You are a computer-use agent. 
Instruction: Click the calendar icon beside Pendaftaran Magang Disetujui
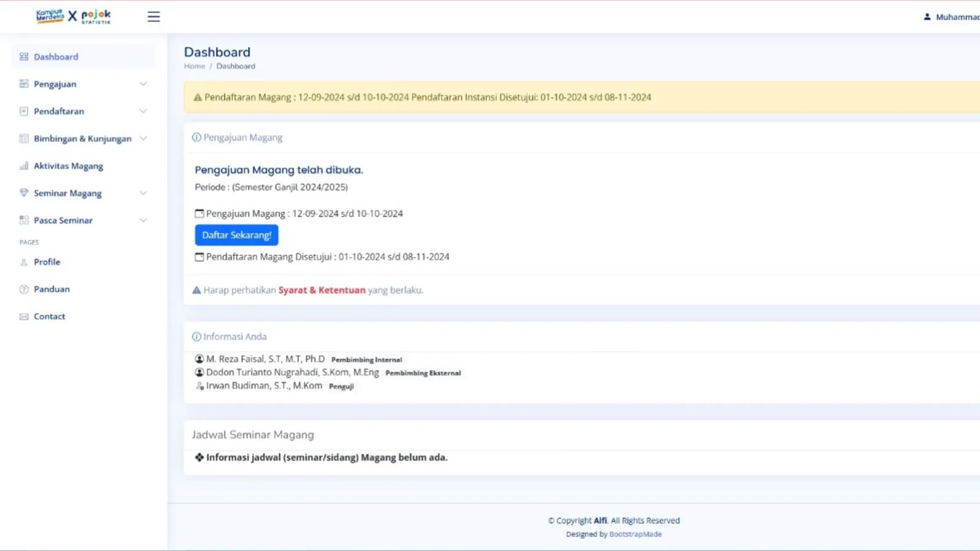click(199, 257)
